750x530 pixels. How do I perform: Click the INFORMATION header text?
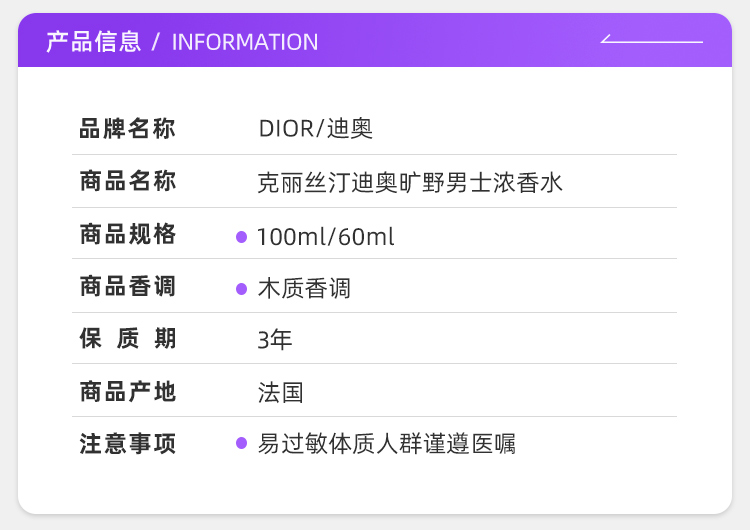245,42
